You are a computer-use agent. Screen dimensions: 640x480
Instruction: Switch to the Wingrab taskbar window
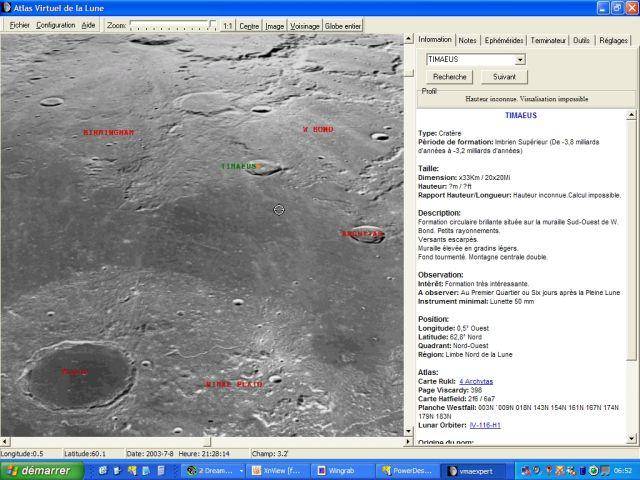(342, 471)
